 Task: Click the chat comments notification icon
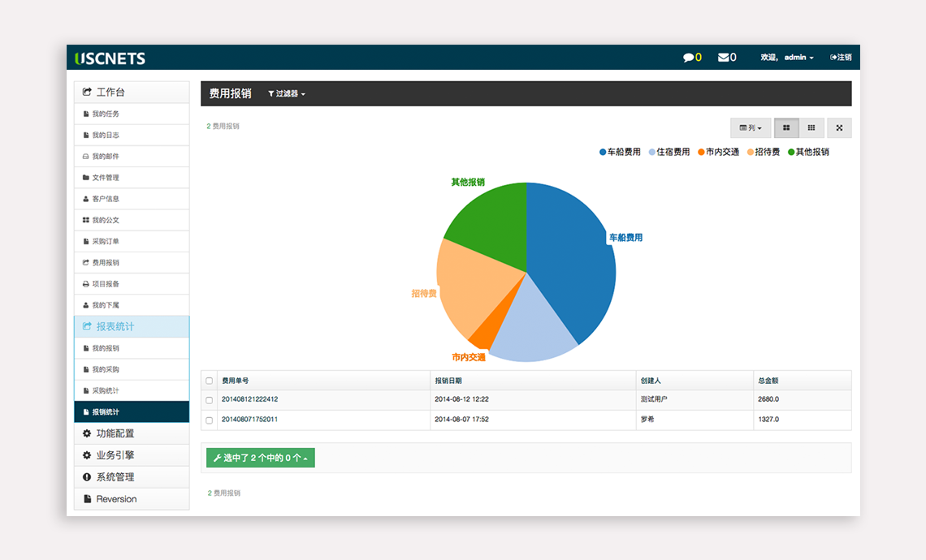click(x=688, y=58)
